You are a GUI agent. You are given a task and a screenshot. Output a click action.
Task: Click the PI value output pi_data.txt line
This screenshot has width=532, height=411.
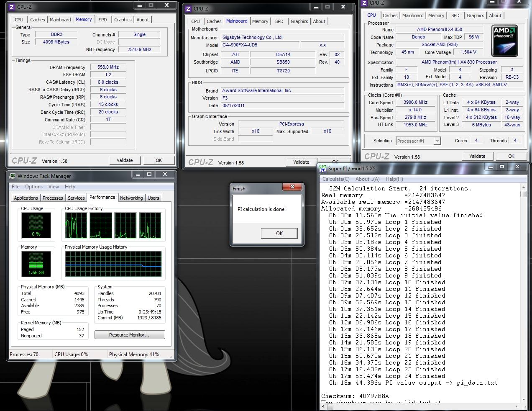click(413, 383)
